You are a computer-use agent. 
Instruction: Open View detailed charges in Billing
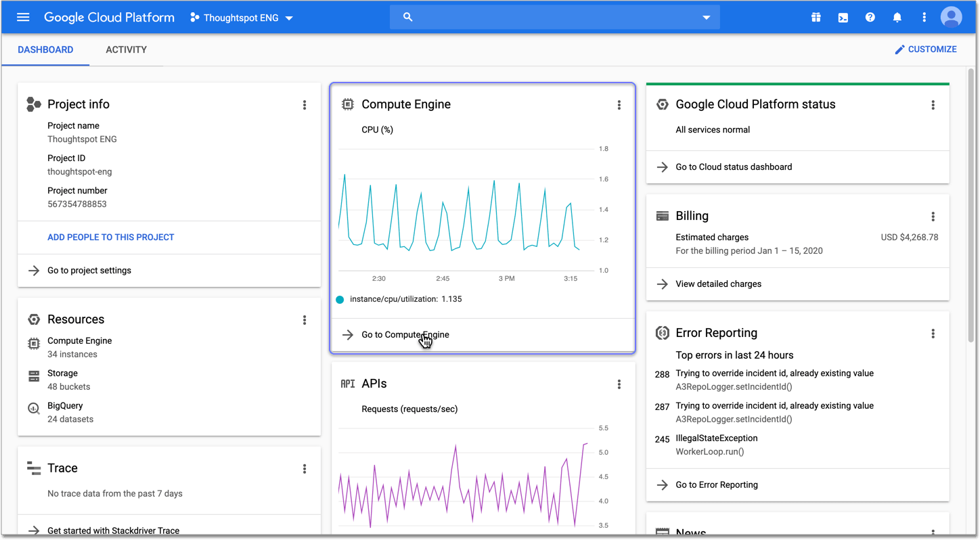718,284
